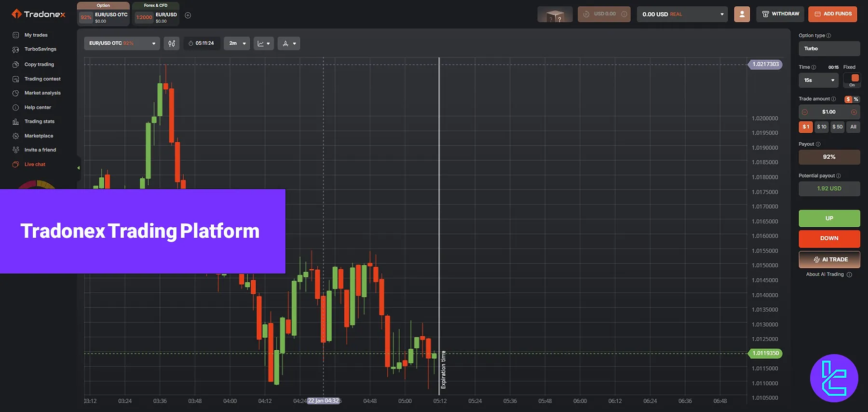
Task: Switch to the Forex & CFD EUR/USD tab
Action: click(x=156, y=14)
